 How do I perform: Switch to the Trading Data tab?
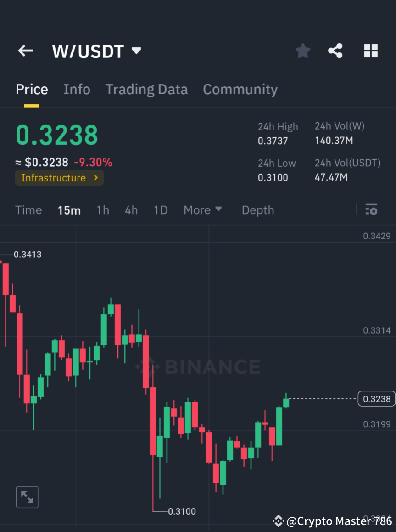coord(146,89)
